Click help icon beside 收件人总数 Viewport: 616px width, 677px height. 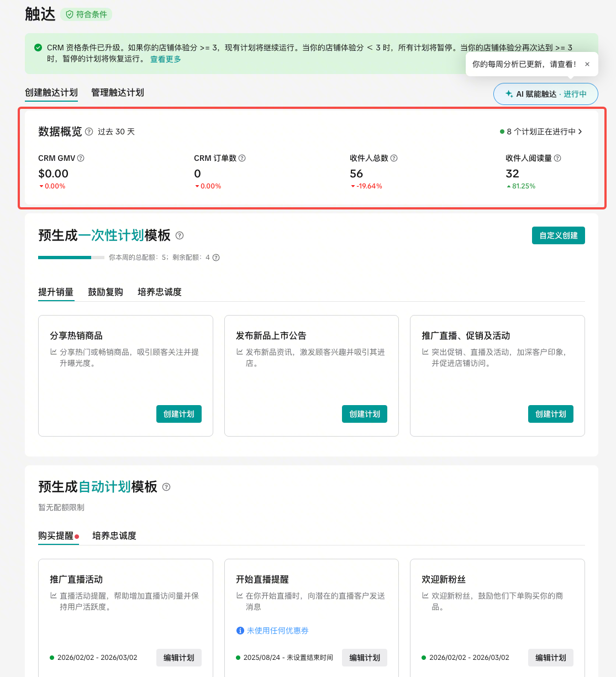pos(394,158)
